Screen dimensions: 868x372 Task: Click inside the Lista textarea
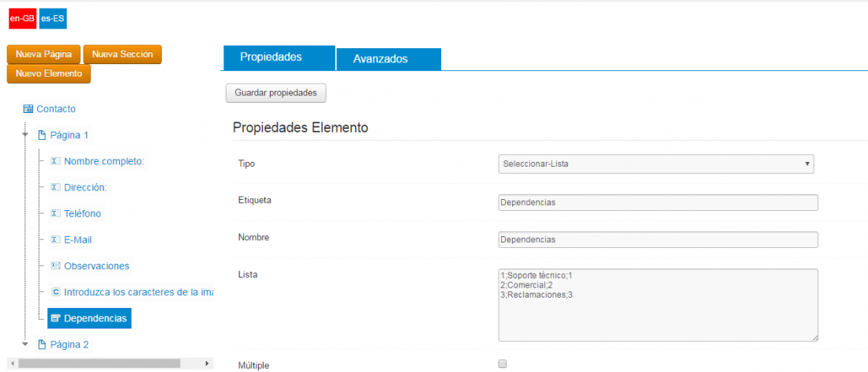coord(658,305)
